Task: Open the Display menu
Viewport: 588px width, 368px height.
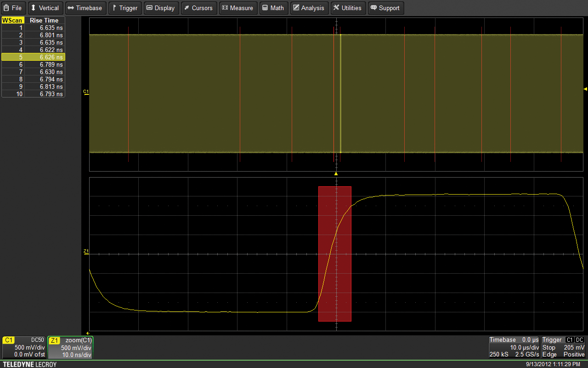Action: click(x=160, y=8)
